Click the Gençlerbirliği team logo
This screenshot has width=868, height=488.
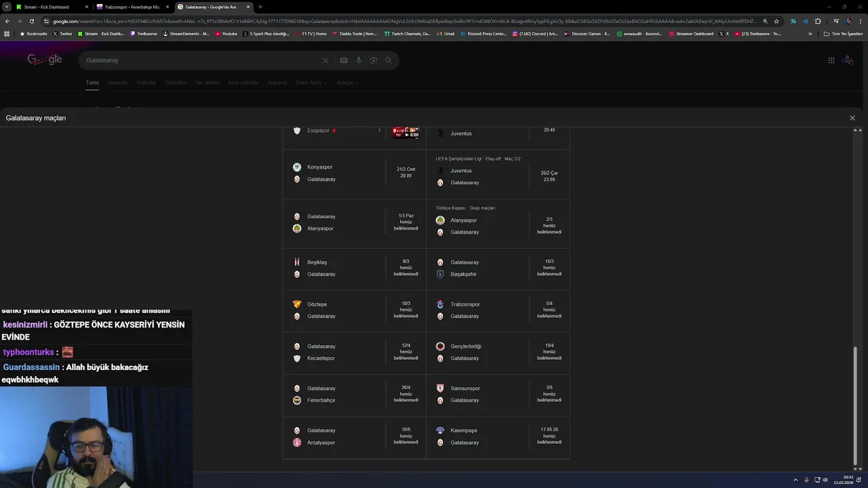click(x=440, y=346)
